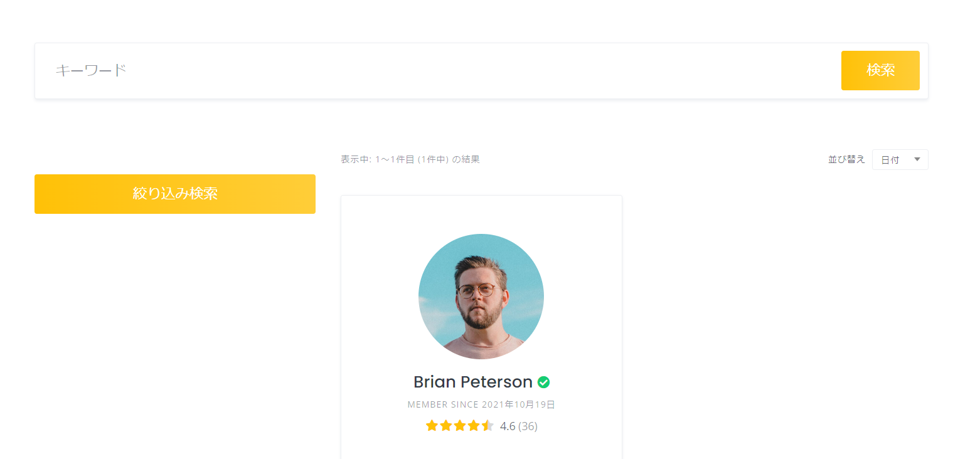
Task: Click the first rating star
Action: [432, 426]
